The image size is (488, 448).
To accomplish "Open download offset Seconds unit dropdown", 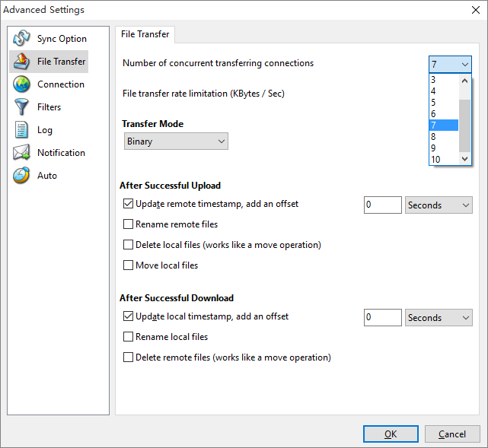I will click(x=439, y=318).
